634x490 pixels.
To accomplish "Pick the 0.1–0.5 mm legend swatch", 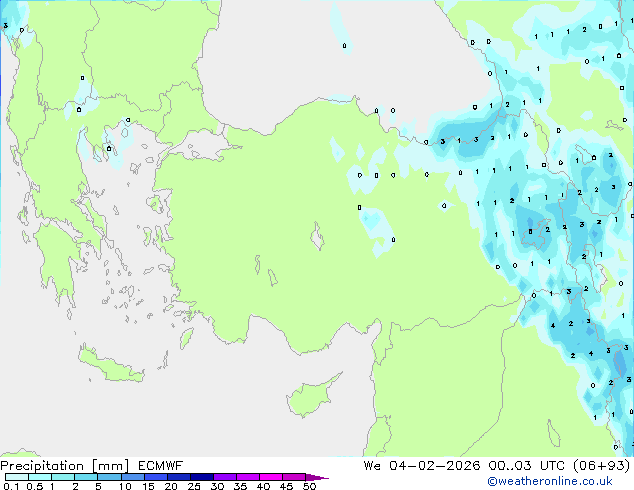I will [17, 477].
